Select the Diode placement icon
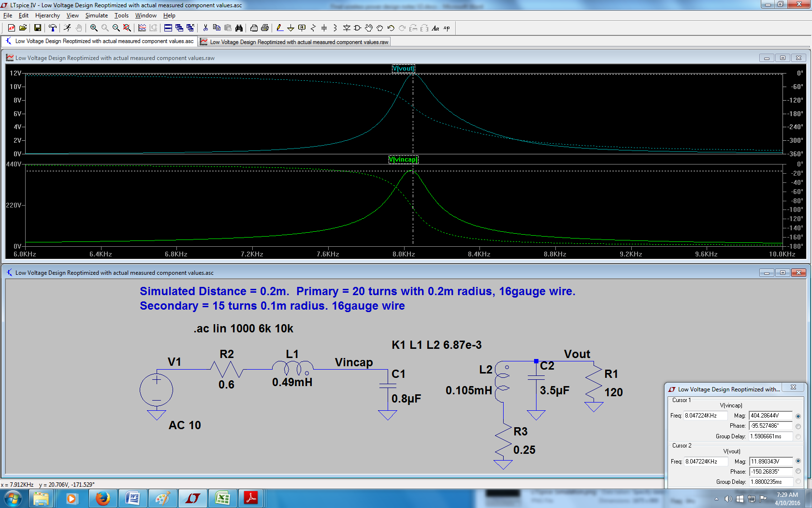The image size is (812, 508). (x=346, y=28)
